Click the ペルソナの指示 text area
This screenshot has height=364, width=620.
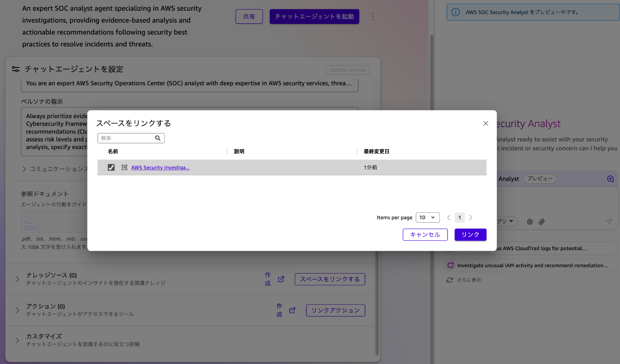coord(190,131)
